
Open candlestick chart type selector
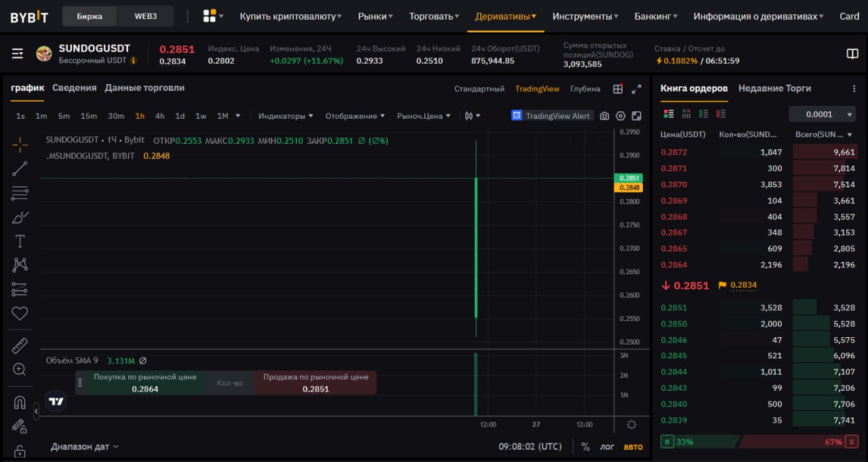472,116
